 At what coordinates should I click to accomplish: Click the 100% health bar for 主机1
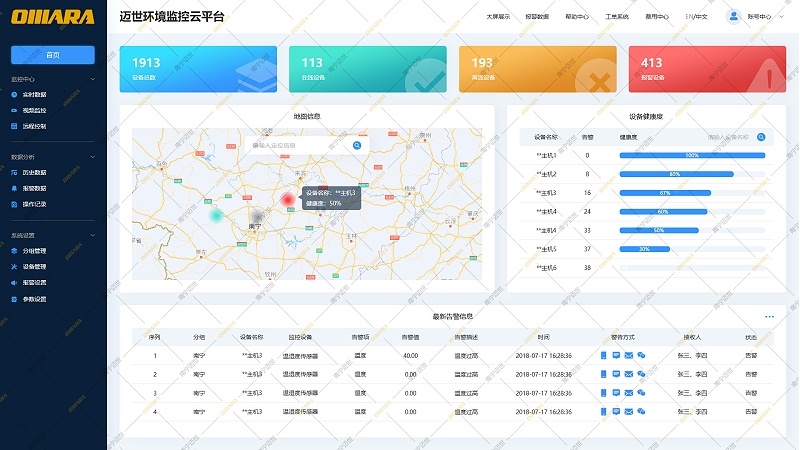(692, 155)
